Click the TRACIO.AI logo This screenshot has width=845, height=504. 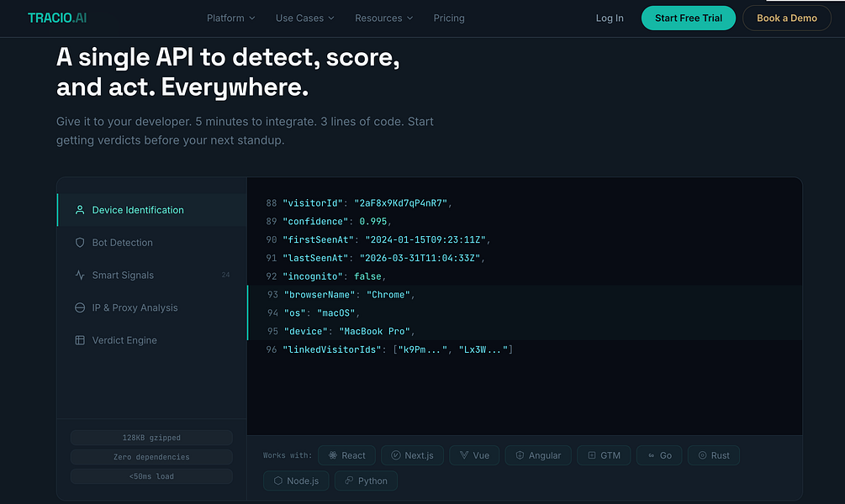[57, 18]
